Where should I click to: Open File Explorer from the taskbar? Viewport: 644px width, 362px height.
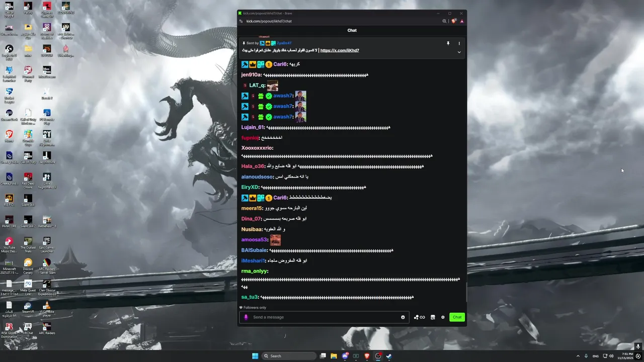click(x=334, y=356)
